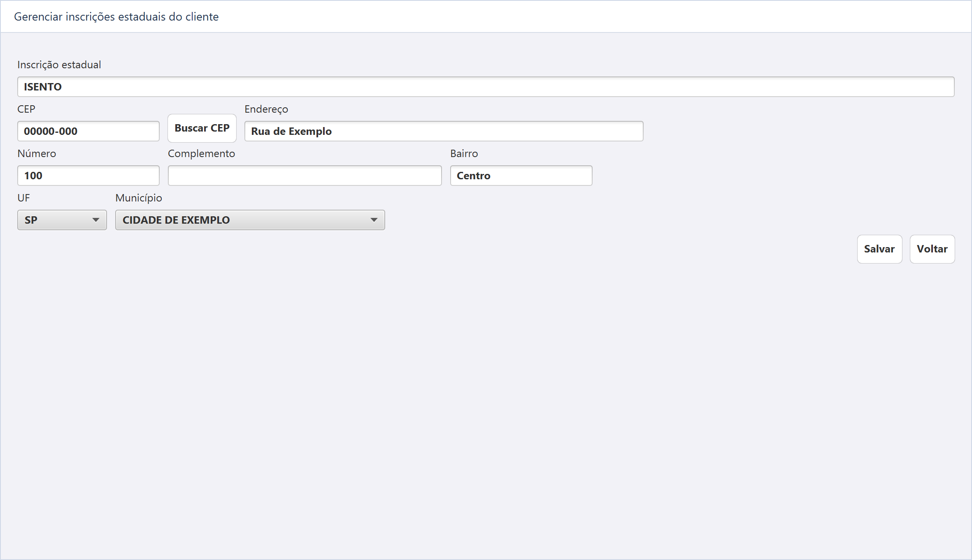Click the Buscar CEP button
972x560 pixels.
(202, 128)
